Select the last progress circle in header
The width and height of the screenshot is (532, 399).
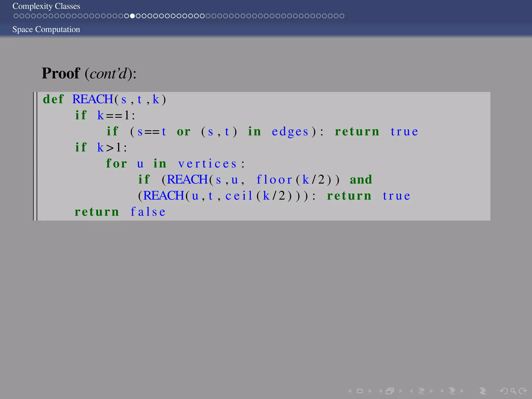342,16
